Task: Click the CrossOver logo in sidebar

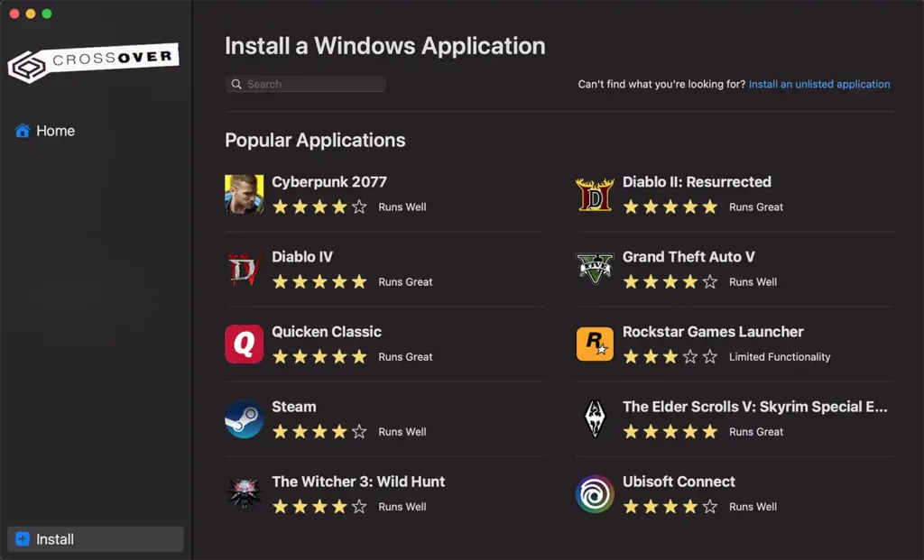Action: 93,62
